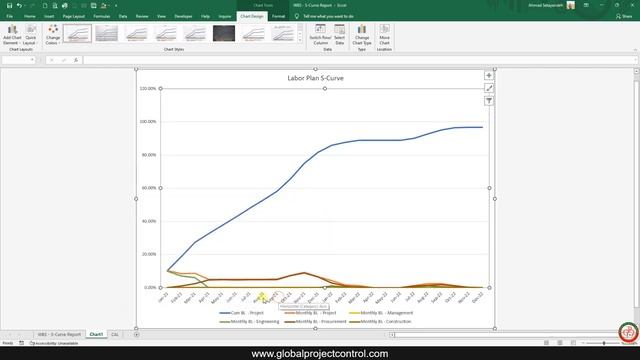Click Move Chart button
The height and width of the screenshot is (360, 640).
click(384, 35)
